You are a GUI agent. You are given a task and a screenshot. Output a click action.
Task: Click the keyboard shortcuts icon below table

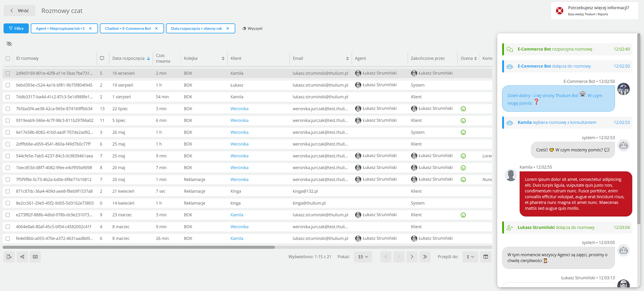(35, 257)
